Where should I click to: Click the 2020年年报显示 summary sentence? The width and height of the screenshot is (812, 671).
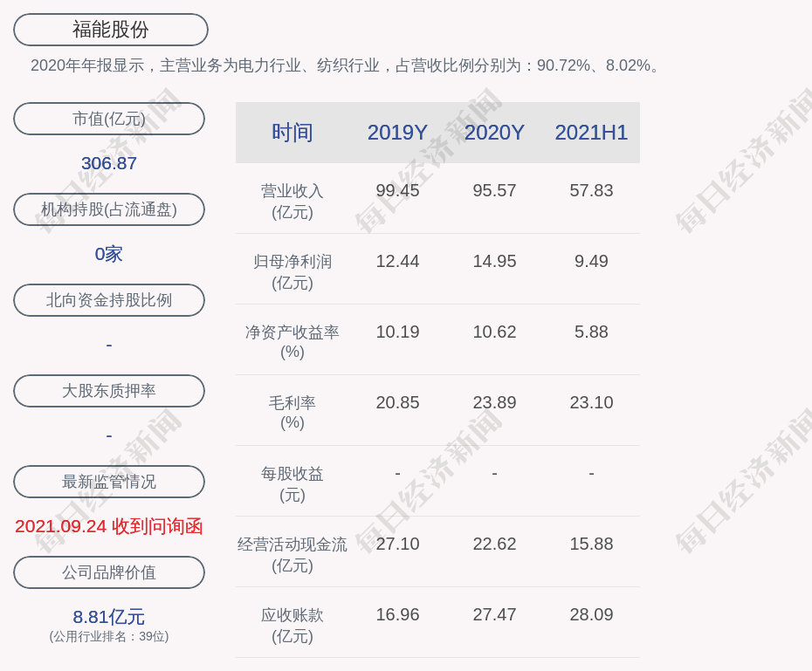(346, 65)
